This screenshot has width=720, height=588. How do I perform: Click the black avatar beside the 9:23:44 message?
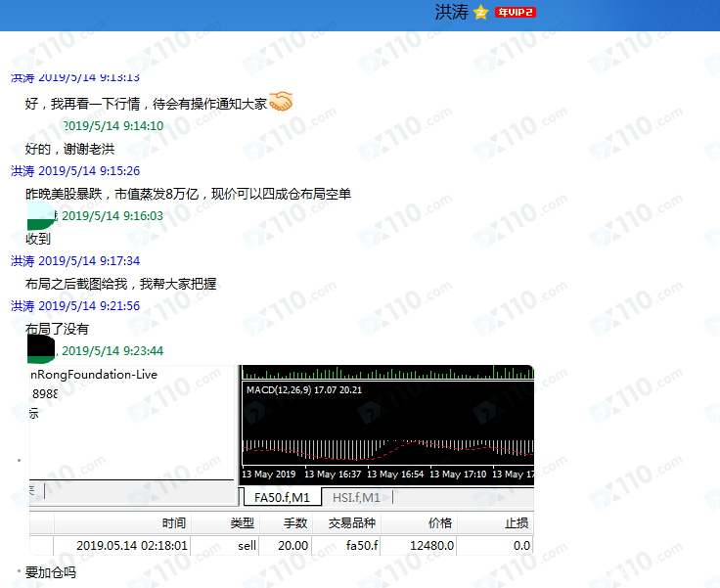(43, 348)
